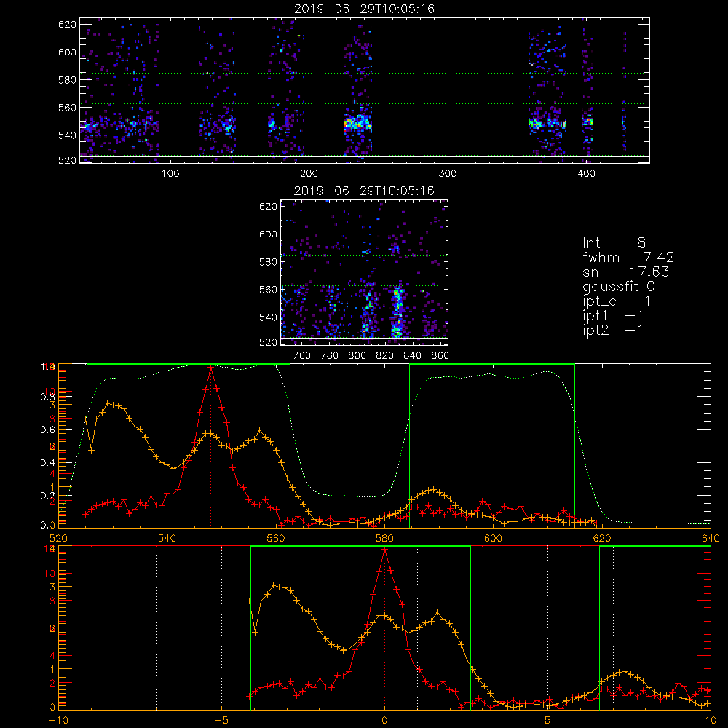Click x-axis label 300 on top spectrogram

[448, 173]
